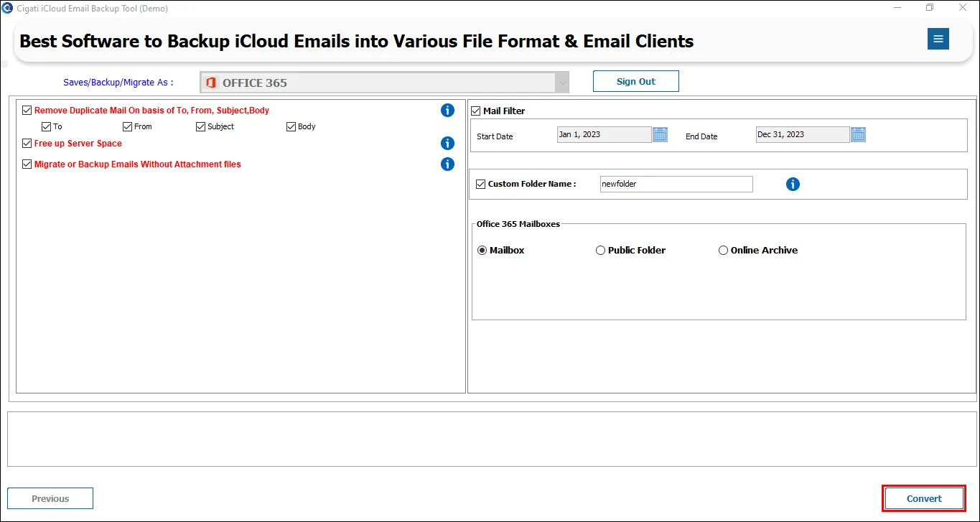The image size is (980, 522).
Task: Uncheck Free up Server Space
Action: [x=27, y=144]
